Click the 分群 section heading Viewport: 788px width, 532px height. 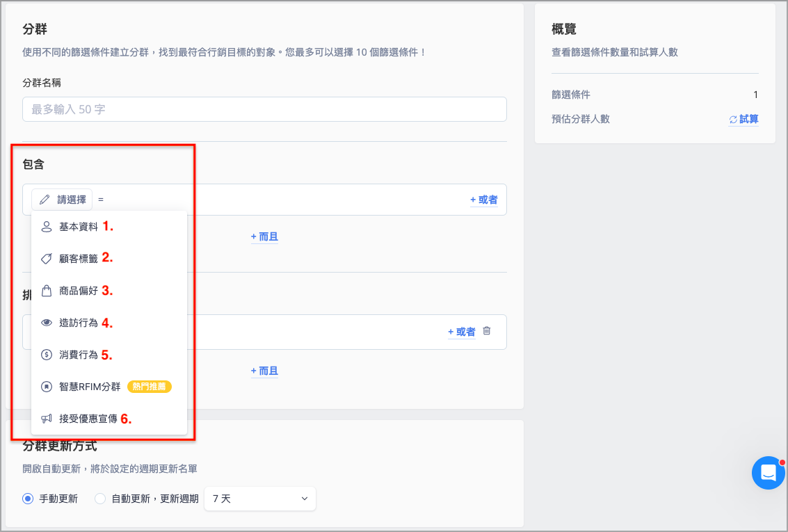[x=35, y=29]
